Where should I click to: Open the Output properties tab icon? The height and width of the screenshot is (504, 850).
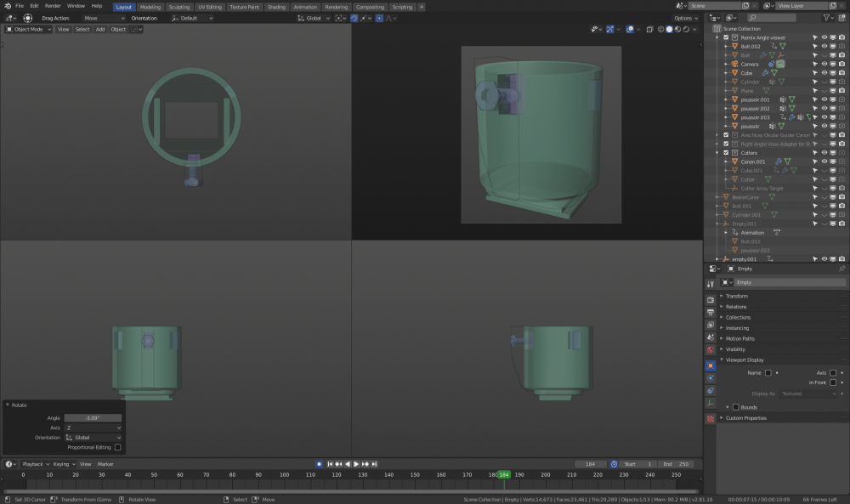(x=711, y=312)
